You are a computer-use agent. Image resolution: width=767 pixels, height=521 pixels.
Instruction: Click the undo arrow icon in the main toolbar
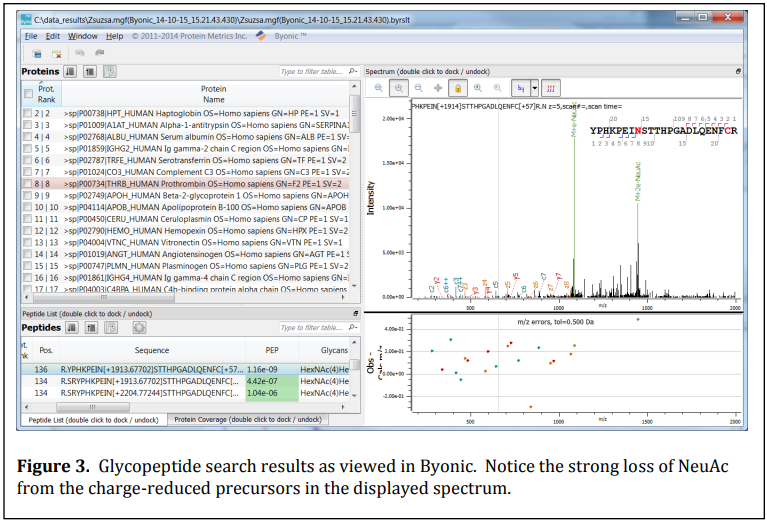coord(80,53)
